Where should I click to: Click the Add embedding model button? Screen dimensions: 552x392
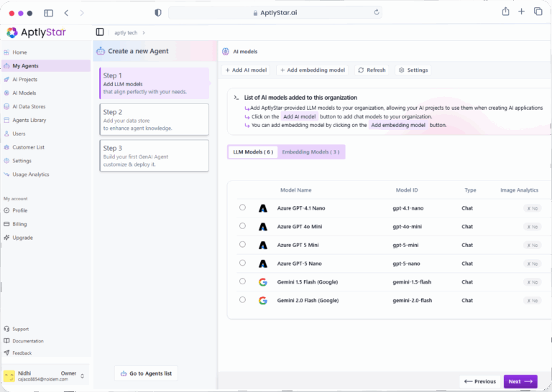tap(312, 70)
